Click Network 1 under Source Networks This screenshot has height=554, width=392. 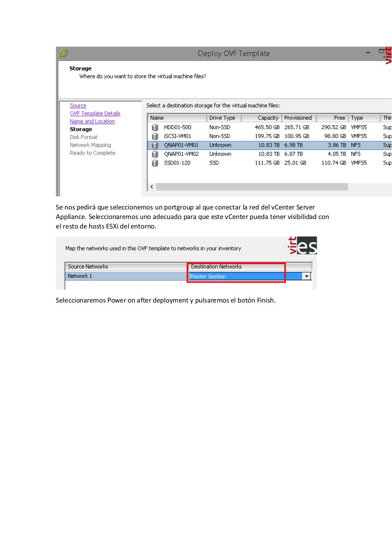coord(80,276)
